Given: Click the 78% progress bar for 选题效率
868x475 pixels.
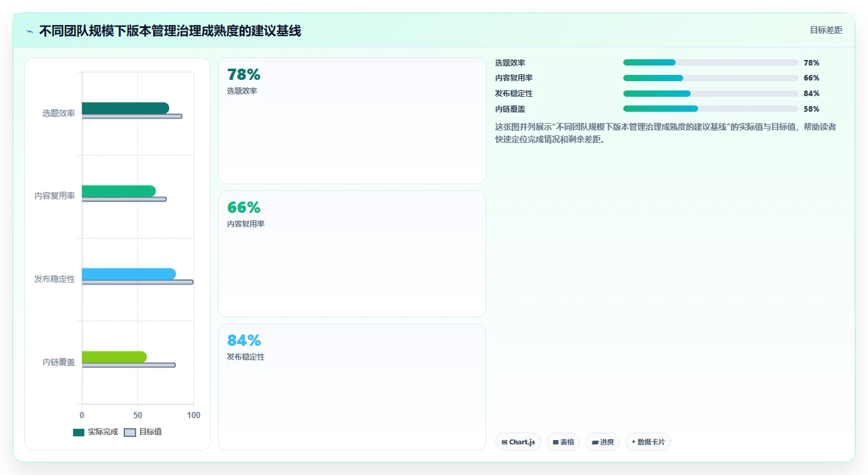Looking at the screenshot, I should [711, 62].
